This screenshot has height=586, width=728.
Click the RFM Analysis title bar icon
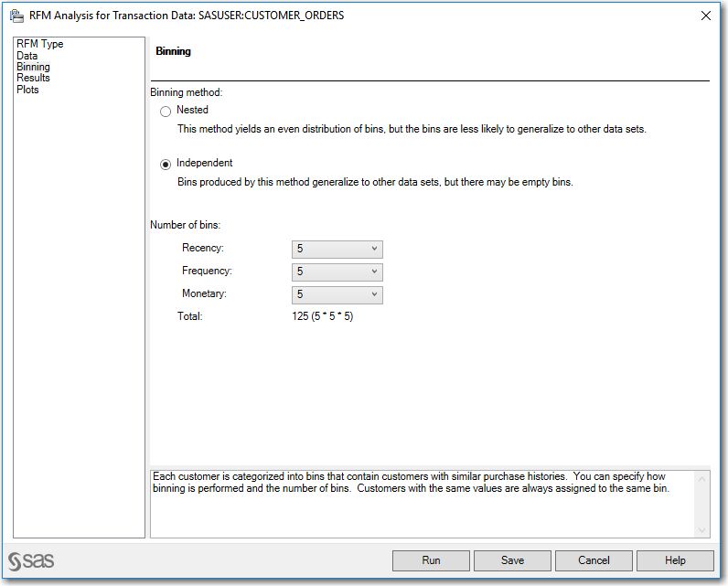[x=16, y=16]
